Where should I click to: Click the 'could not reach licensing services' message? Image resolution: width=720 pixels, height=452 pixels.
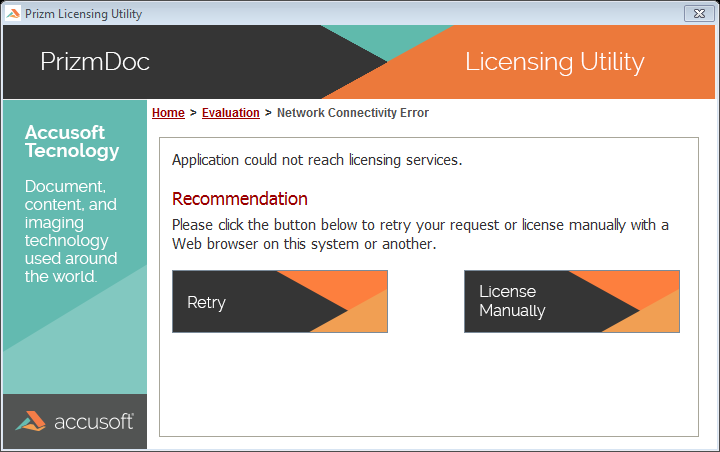point(317,160)
